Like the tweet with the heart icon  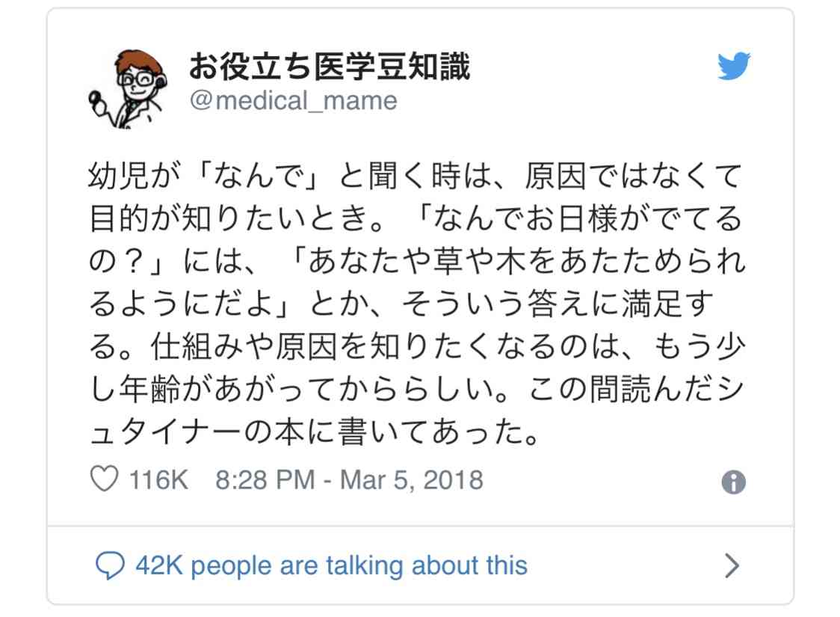(104, 479)
